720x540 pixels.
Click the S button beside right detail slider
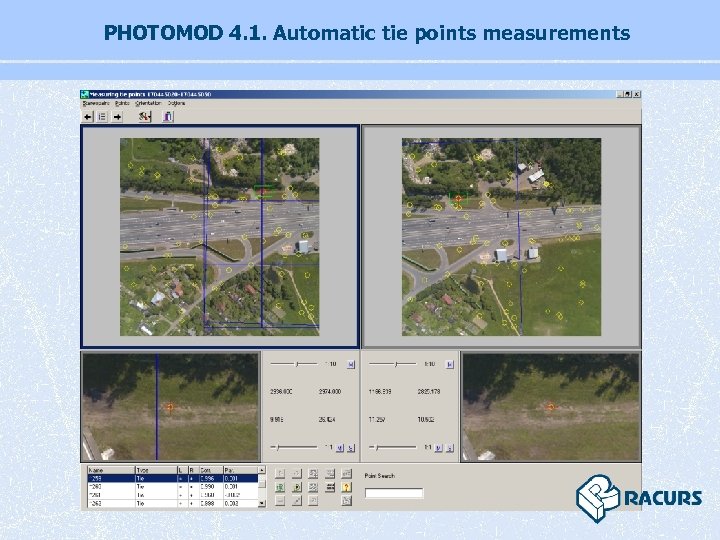450,448
